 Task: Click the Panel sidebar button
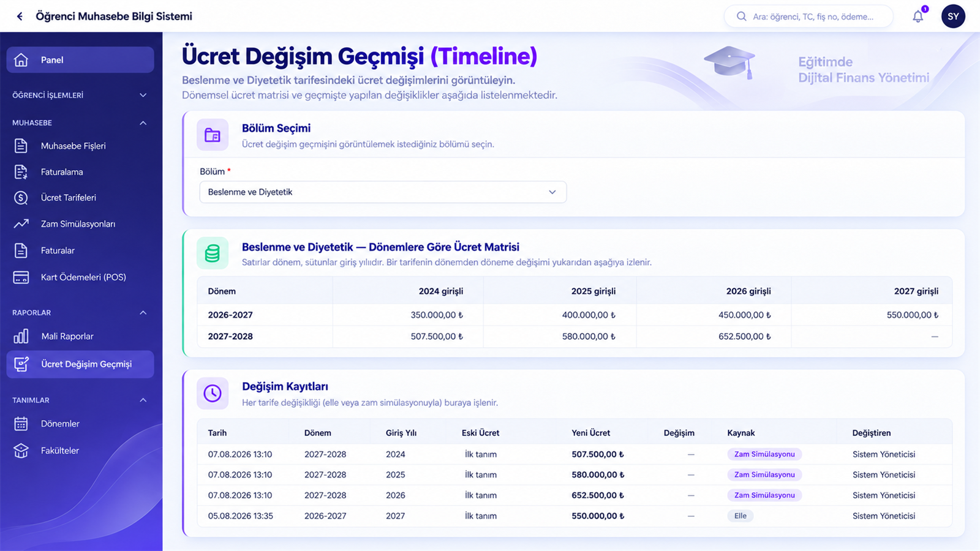pos(80,60)
